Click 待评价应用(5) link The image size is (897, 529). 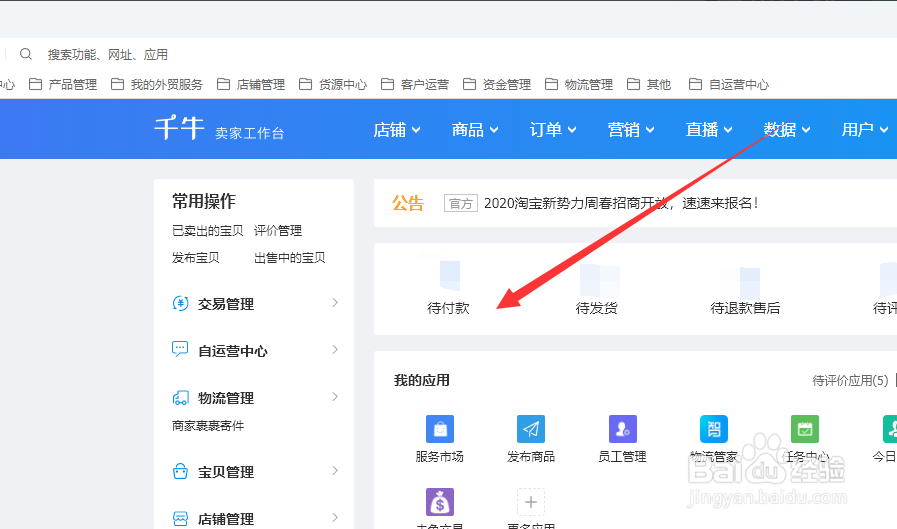[850, 380]
